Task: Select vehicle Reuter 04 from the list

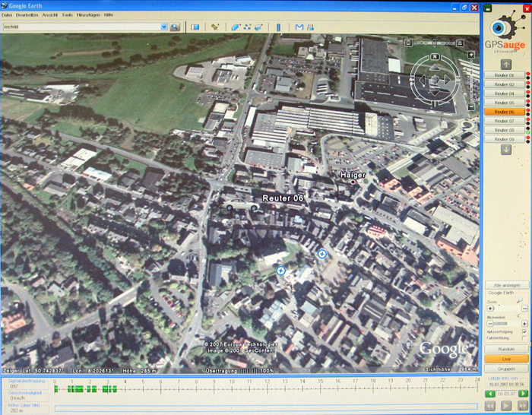Action: pyautogui.click(x=504, y=93)
